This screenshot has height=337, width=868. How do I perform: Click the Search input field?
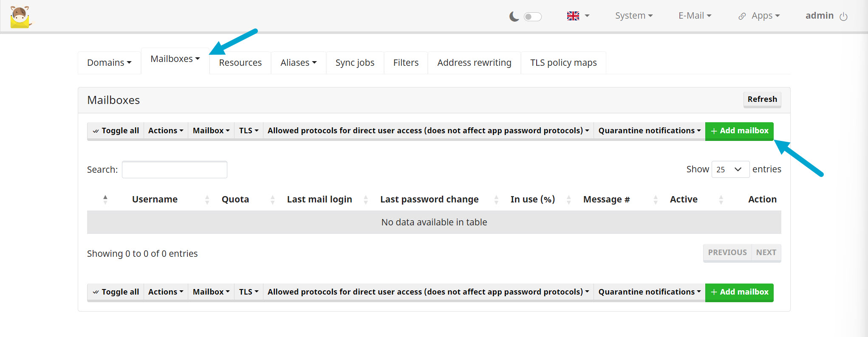tap(175, 170)
